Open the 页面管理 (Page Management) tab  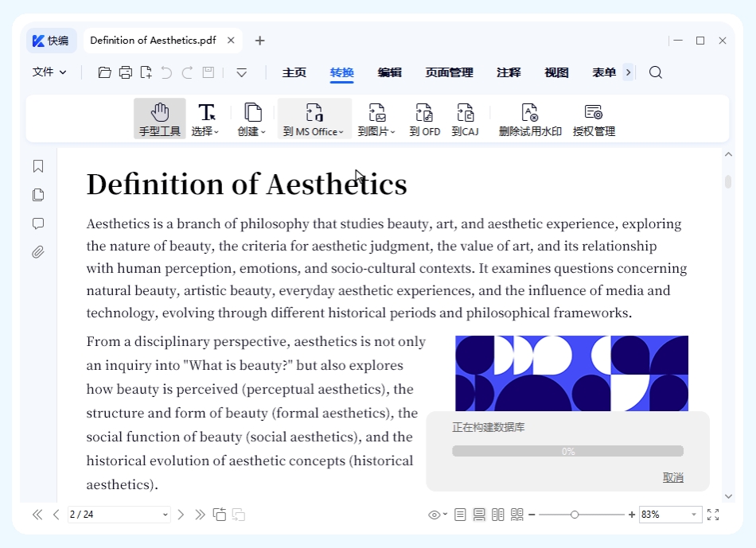[x=449, y=72]
